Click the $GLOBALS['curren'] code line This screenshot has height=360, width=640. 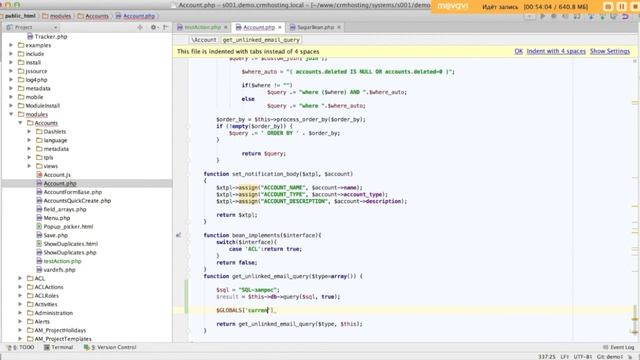pos(246,310)
